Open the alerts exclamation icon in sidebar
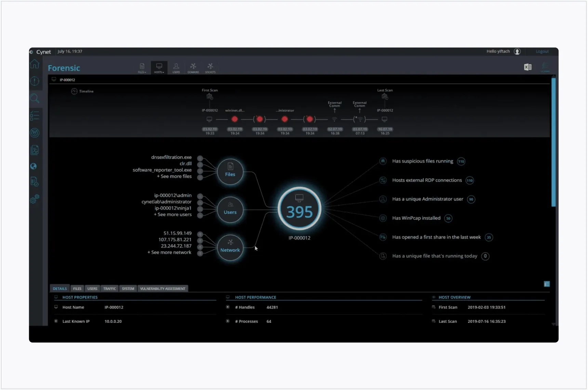This screenshot has height=390, width=588. tap(35, 81)
